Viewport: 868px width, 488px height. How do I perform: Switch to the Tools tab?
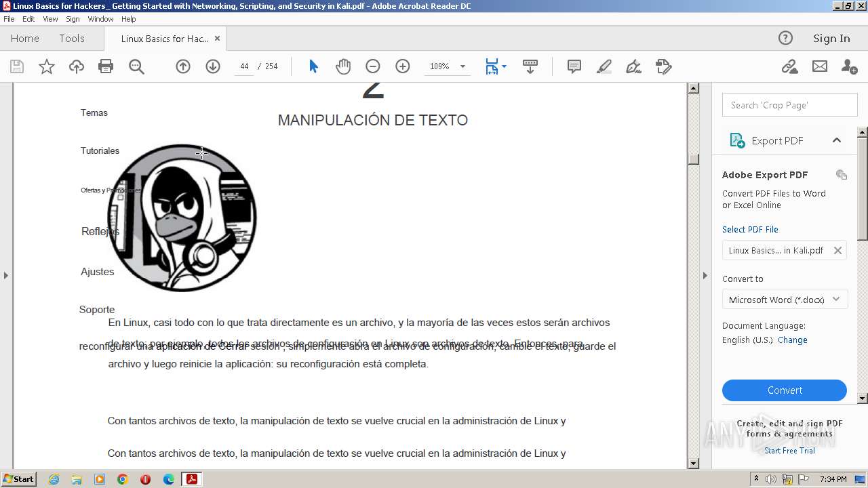point(72,39)
